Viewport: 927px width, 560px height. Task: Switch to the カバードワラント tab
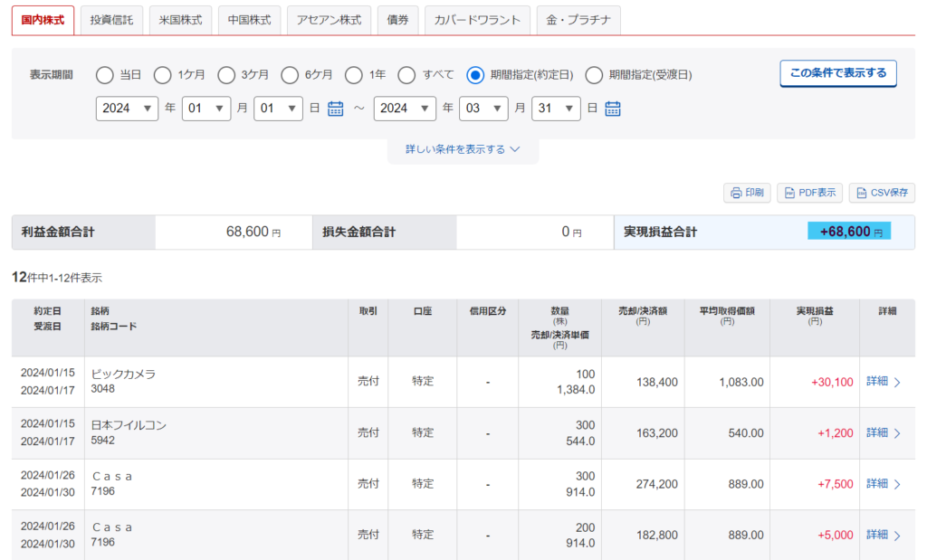478,20
